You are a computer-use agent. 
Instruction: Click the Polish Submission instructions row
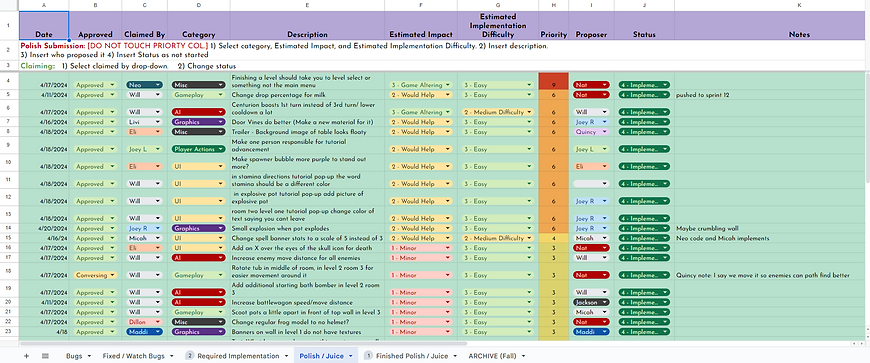pyautogui.click(x=442, y=51)
